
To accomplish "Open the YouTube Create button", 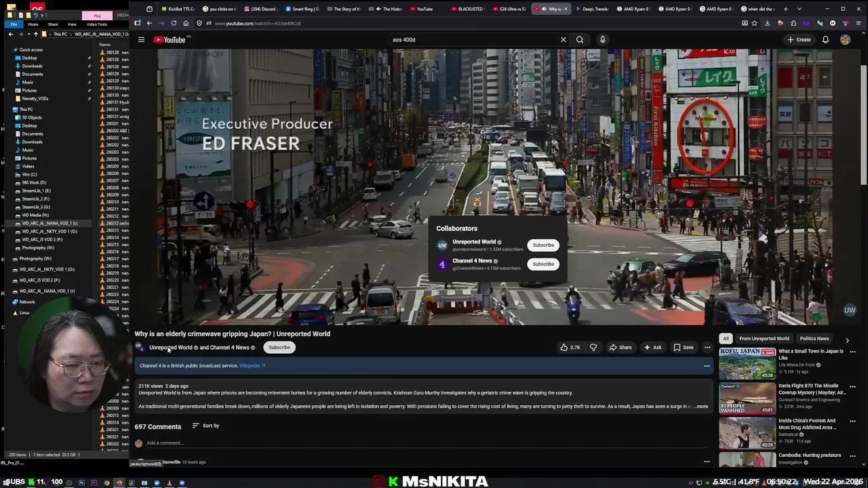I will coord(799,40).
